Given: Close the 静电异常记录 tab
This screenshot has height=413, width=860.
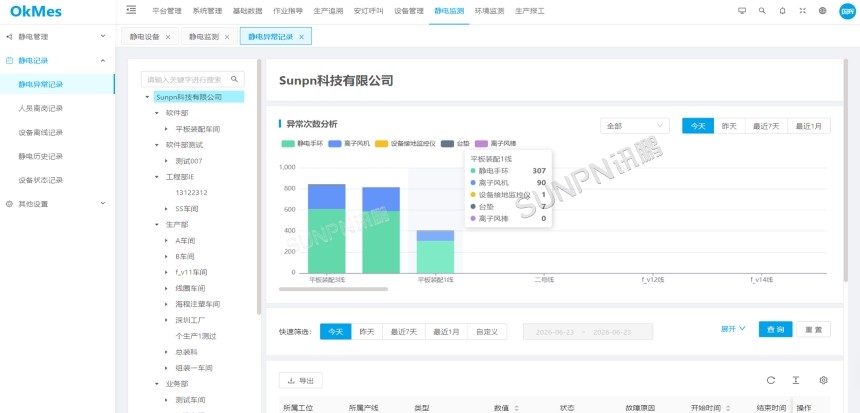Looking at the screenshot, I should pos(301,37).
